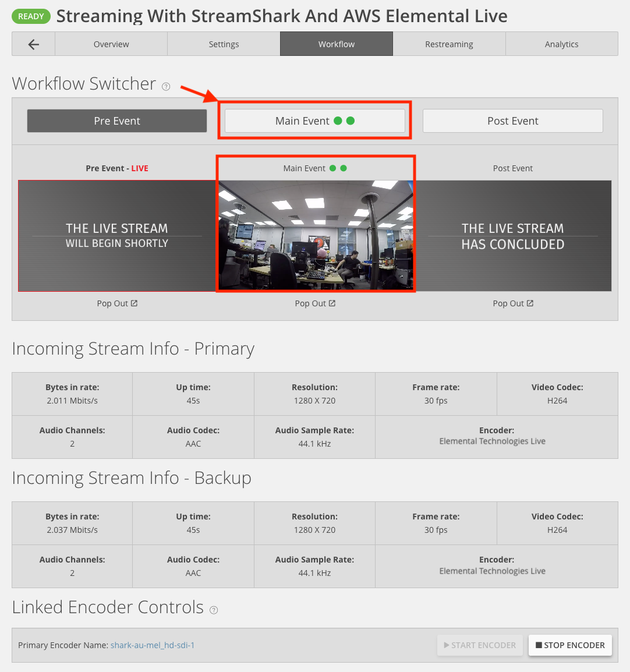Click the Post Event slate preview
The height and width of the screenshot is (672, 630).
pos(513,236)
